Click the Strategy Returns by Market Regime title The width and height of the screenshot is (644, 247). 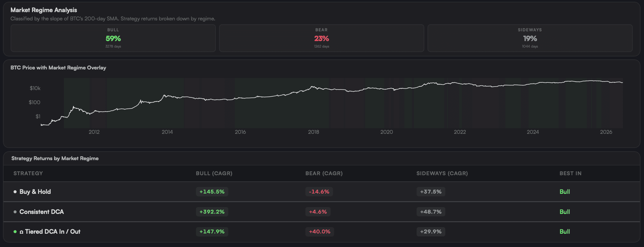click(x=55, y=158)
